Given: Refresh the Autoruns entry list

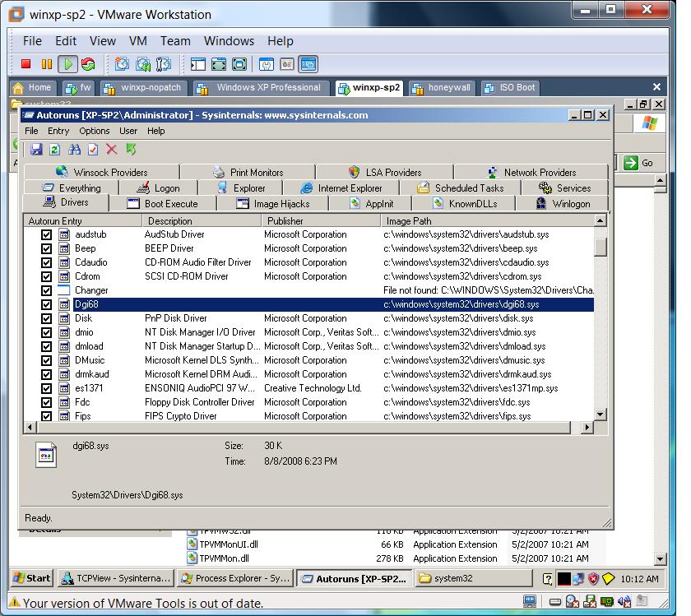Looking at the screenshot, I should point(54,150).
